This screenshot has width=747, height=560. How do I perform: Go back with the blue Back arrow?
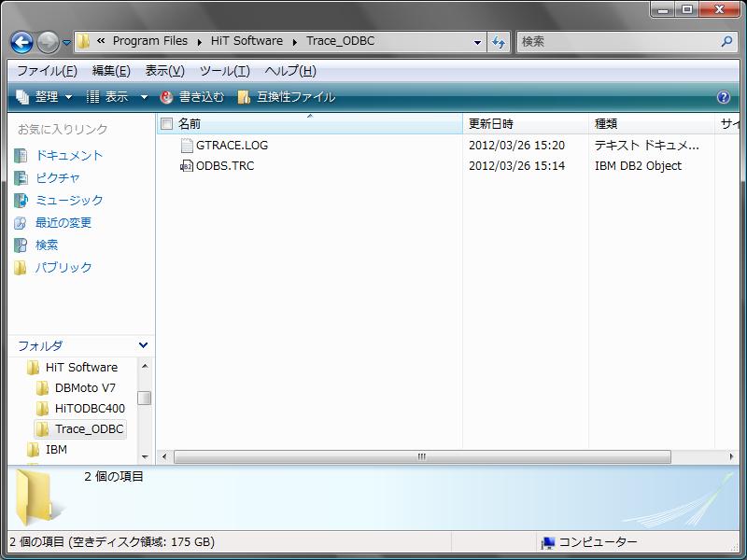click(x=21, y=42)
